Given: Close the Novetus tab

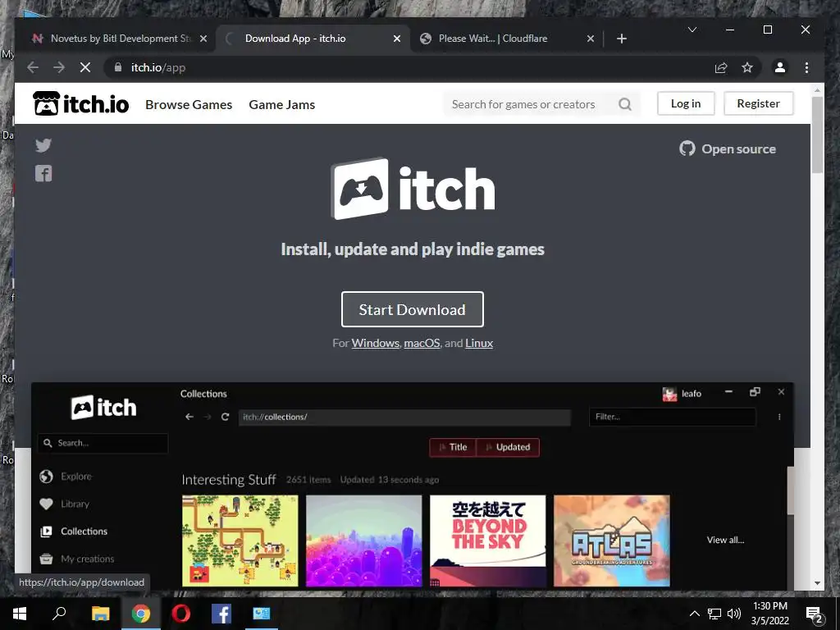Looking at the screenshot, I should [203, 39].
